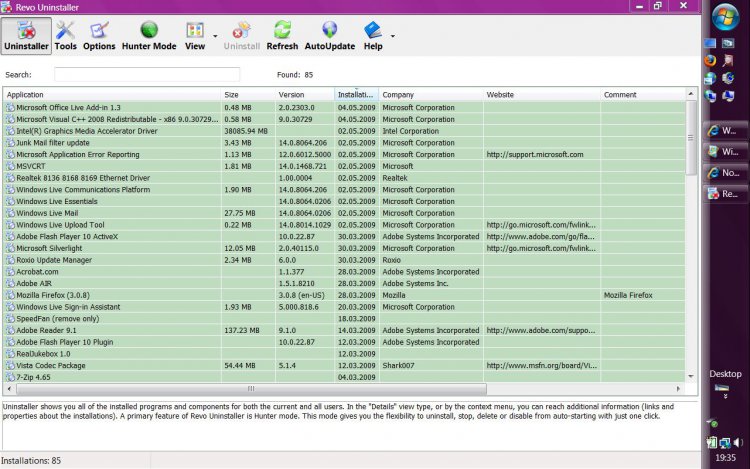Sort by Website column header
Viewport: 750px width, 469px height.
pos(541,95)
